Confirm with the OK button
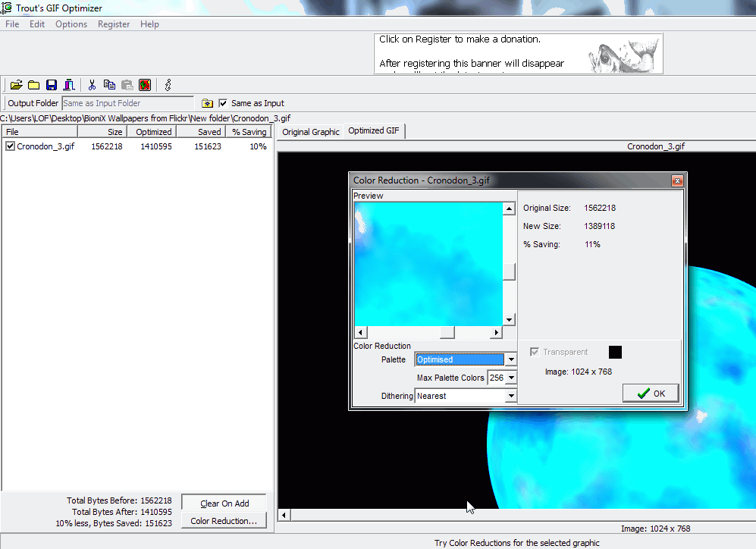The image size is (756, 549). pyautogui.click(x=651, y=394)
